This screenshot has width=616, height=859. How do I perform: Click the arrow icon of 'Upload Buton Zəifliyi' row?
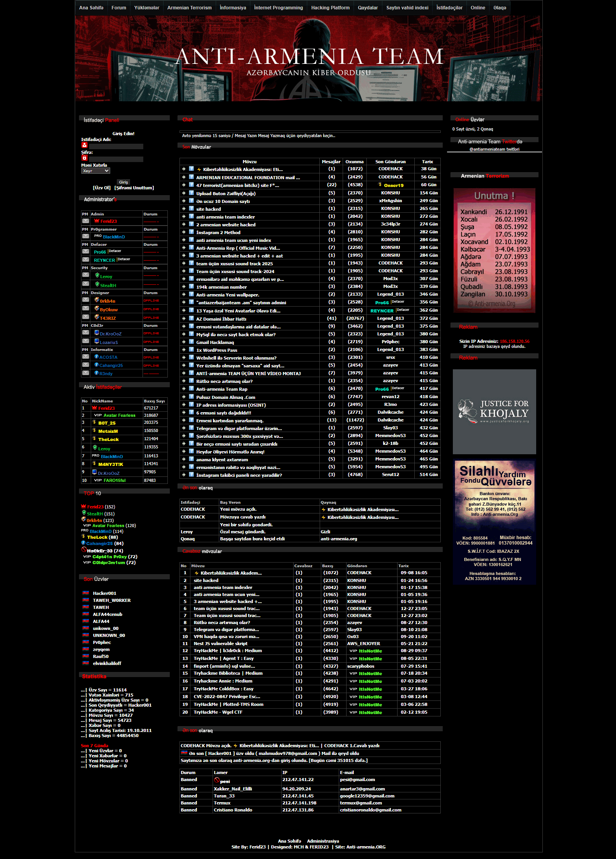click(184, 193)
